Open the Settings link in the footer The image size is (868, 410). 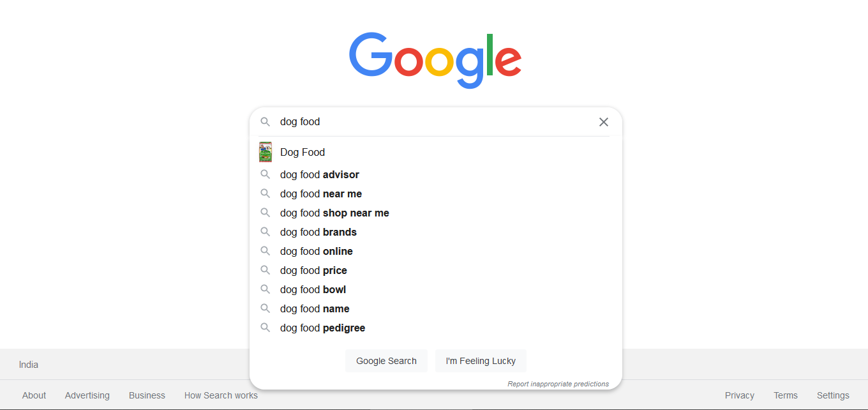833,395
